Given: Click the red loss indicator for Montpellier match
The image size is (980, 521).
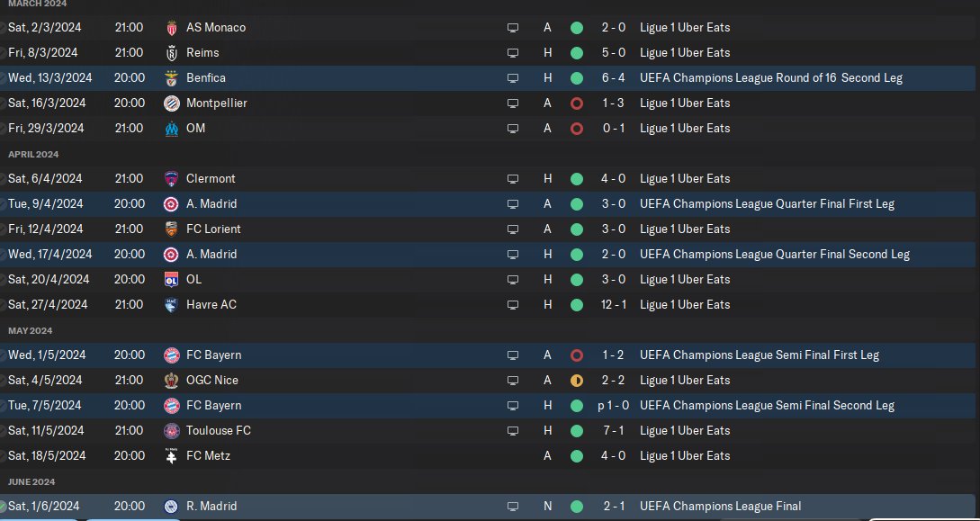Looking at the screenshot, I should pos(577,103).
